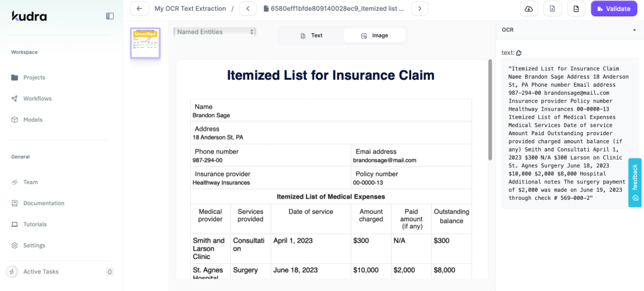Click the document viewer vertical scrollbar
This screenshot has height=291, width=644.
point(490,110)
